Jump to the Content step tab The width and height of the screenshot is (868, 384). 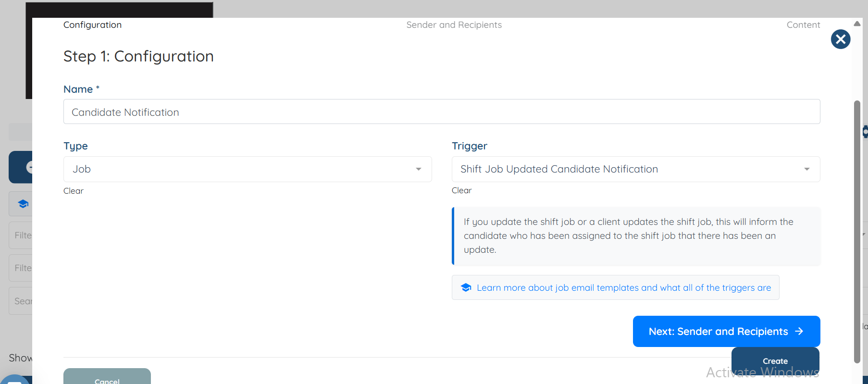pyautogui.click(x=803, y=25)
